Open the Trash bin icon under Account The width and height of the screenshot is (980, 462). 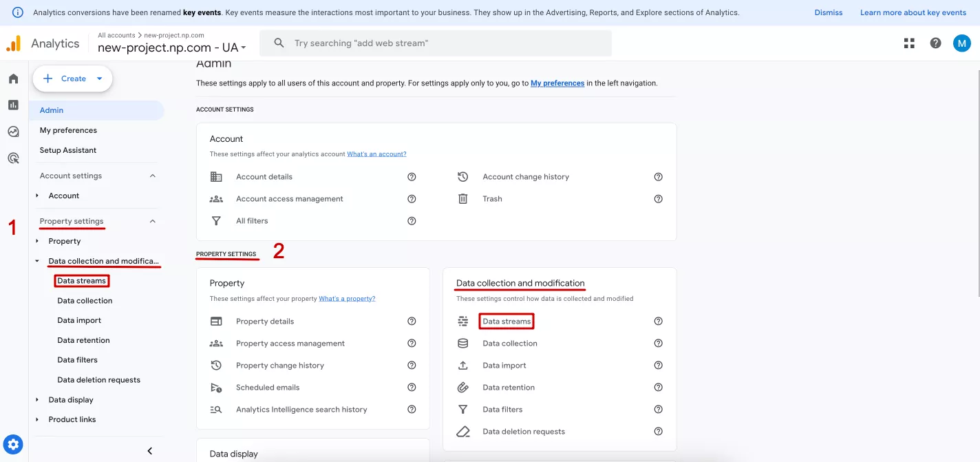tap(463, 199)
